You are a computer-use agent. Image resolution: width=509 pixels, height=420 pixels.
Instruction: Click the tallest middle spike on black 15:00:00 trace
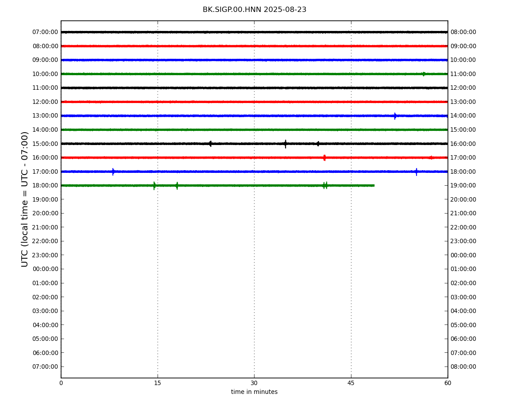tap(285, 144)
